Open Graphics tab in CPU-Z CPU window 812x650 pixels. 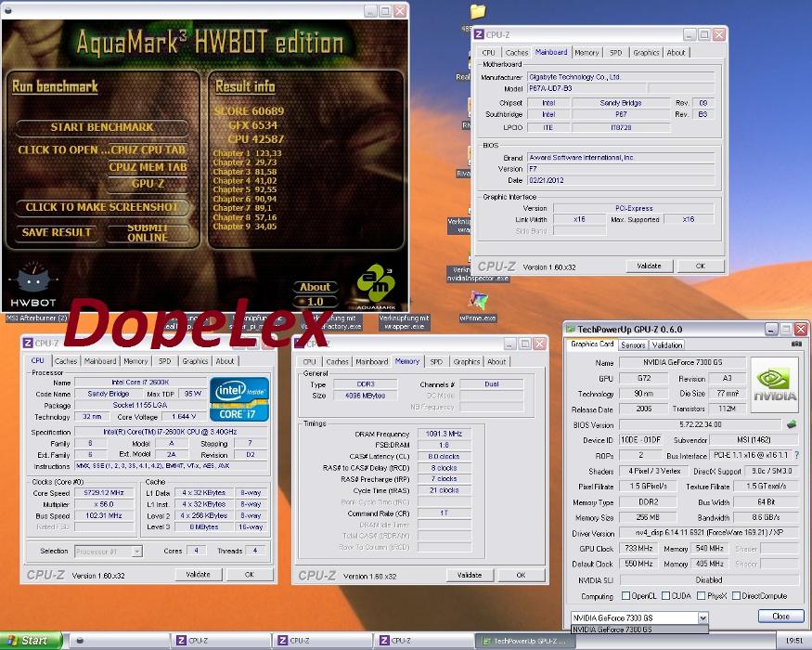[195, 361]
